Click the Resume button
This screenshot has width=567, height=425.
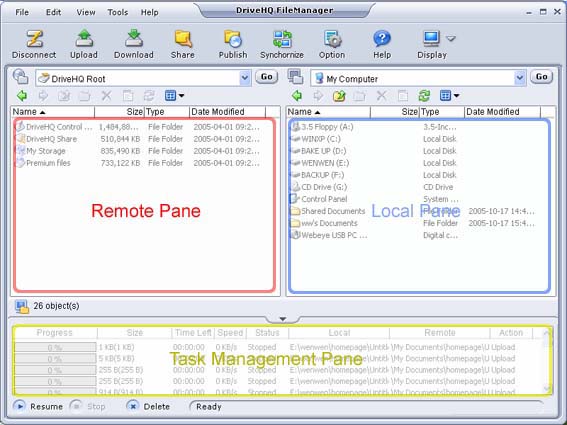coord(38,407)
